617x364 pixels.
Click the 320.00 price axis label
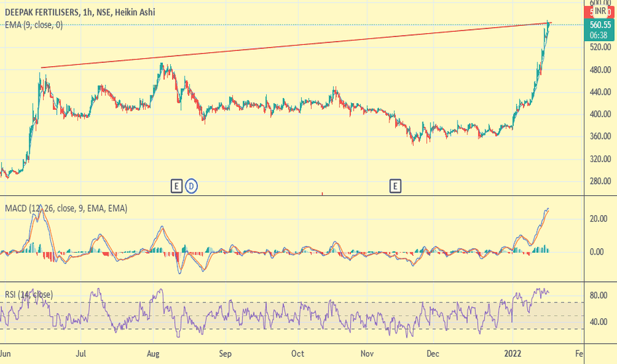click(x=600, y=159)
